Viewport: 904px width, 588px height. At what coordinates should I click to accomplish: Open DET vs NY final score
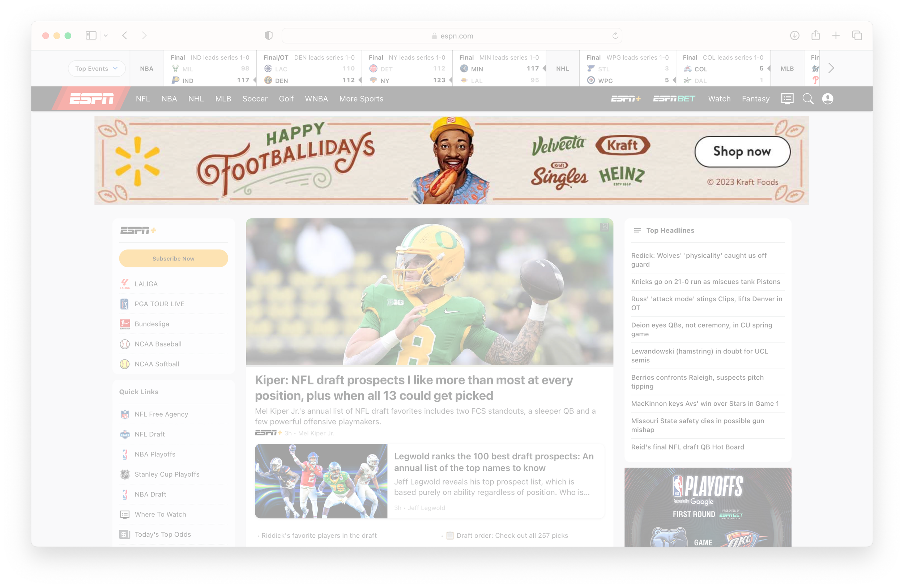coord(407,69)
